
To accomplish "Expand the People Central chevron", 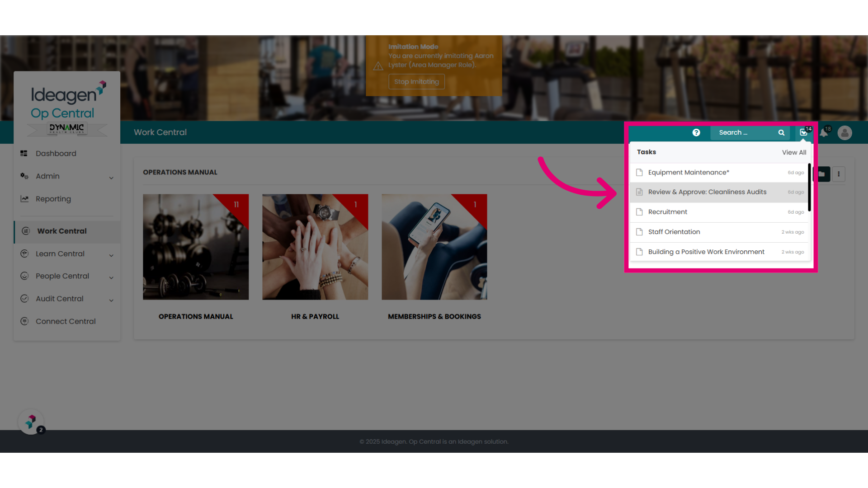I will 111,277.
